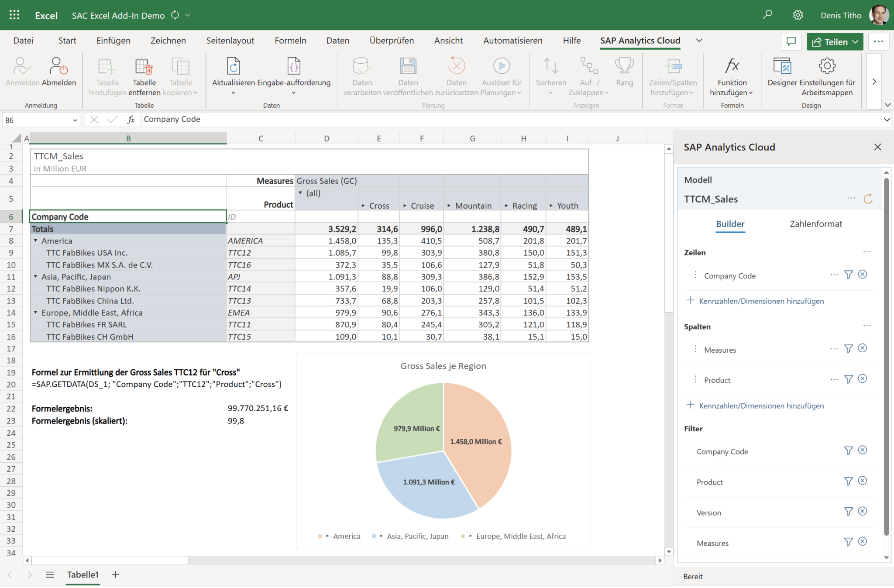Screen dimensions: 894x588
Task: Open the "(all)" member dropdown
Action: point(301,193)
